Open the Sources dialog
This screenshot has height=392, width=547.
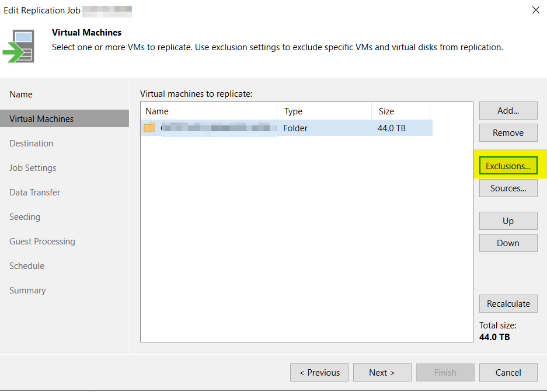coord(508,188)
